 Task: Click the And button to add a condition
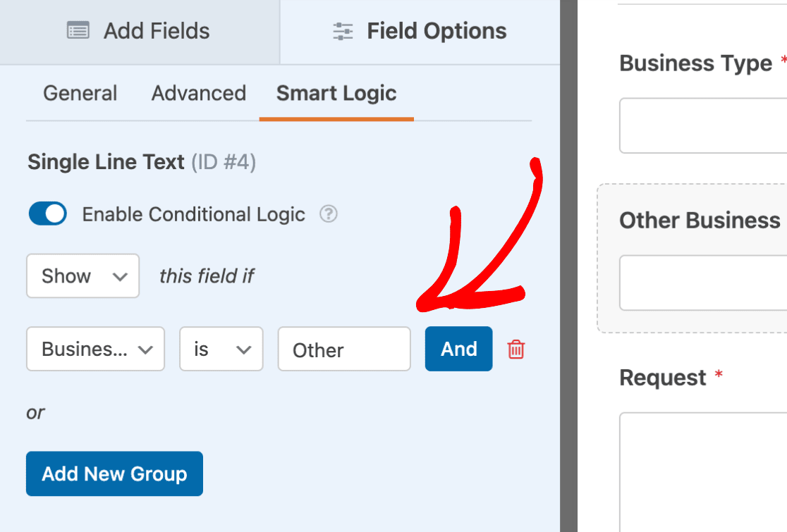click(x=458, y=349)
